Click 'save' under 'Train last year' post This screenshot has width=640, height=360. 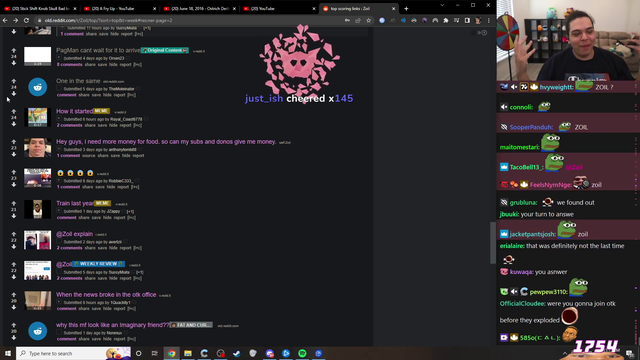(96, 217)
